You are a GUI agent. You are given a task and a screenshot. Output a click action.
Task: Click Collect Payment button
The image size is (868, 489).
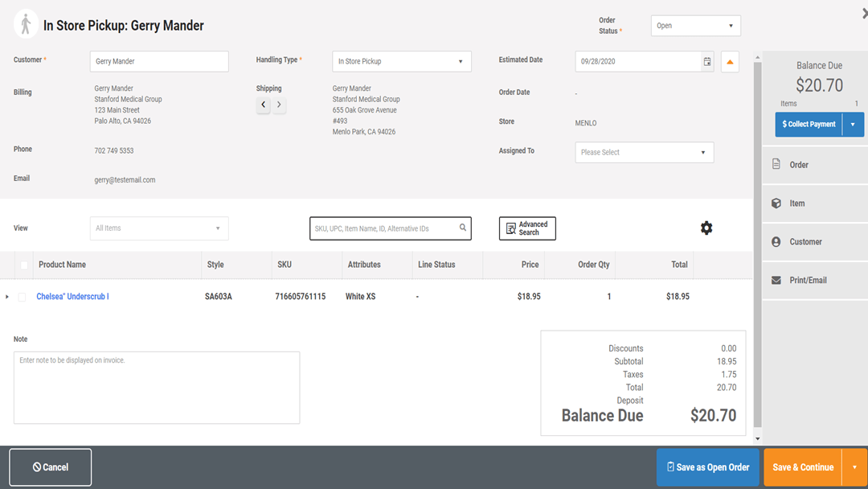pos(809,124)
